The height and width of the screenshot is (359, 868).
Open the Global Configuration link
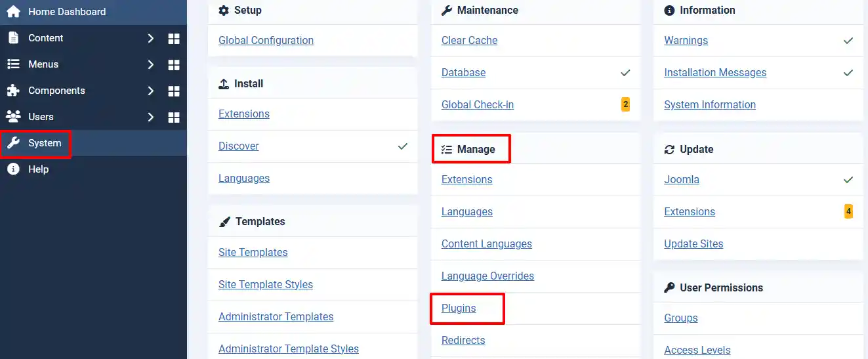pyautogui.click(x=266, y=40)
